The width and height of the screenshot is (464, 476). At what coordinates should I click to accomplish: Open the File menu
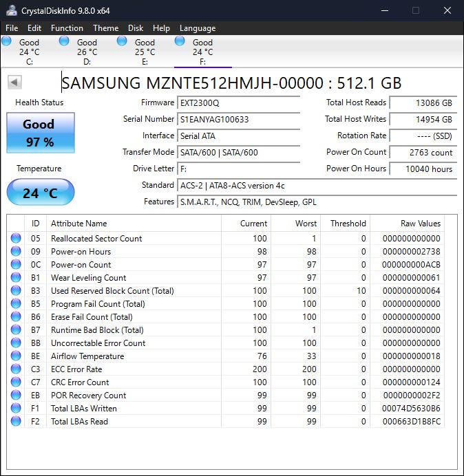point(12,28)
